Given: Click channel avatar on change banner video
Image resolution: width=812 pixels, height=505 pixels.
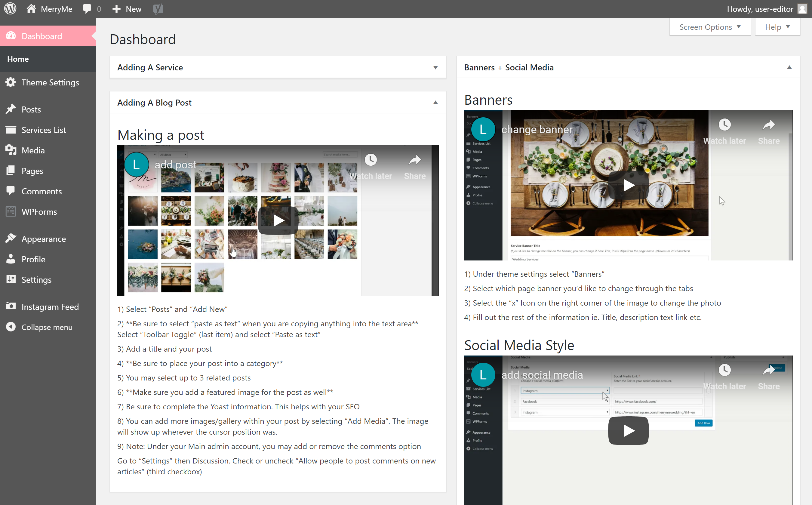Looking at the screenshot, I should [483, 130].
